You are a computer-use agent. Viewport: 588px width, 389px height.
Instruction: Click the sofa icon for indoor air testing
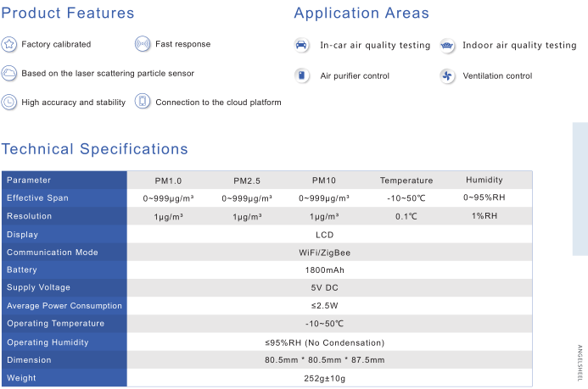click(x=447, y=46)
